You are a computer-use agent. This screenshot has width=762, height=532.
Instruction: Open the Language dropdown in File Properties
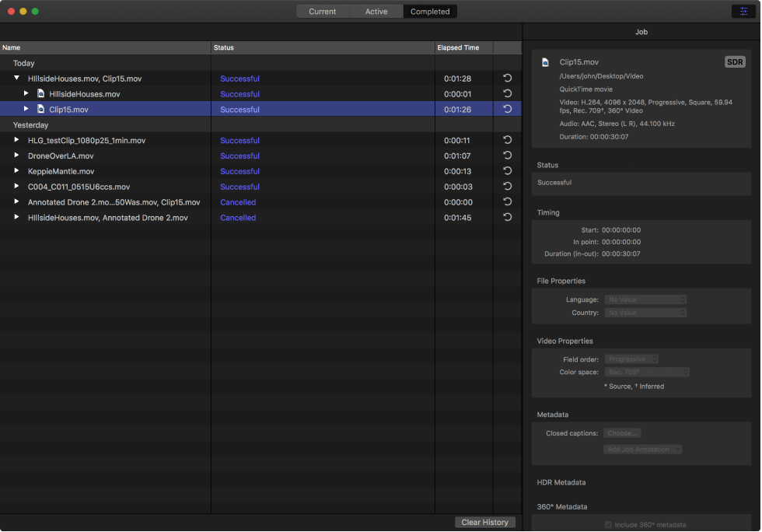point(645,299)
